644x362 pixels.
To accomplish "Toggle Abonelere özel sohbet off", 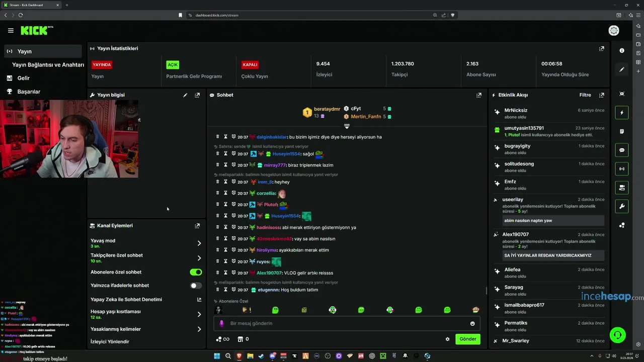I will 196,272.
